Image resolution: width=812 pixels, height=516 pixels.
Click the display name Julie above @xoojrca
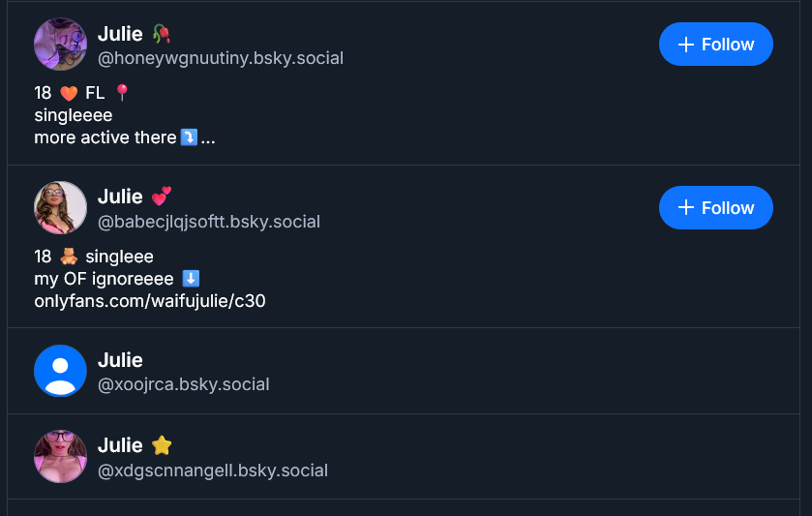tap(120, 360)
